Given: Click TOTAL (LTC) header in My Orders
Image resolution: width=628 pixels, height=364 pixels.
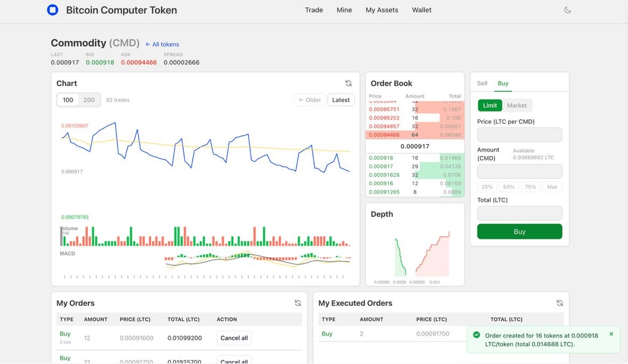Looking at the screenshot, I should click(x=184, y=319).
